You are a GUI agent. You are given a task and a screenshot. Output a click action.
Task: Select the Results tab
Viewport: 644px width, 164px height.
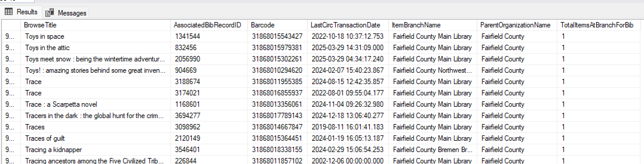coord(21,12)
